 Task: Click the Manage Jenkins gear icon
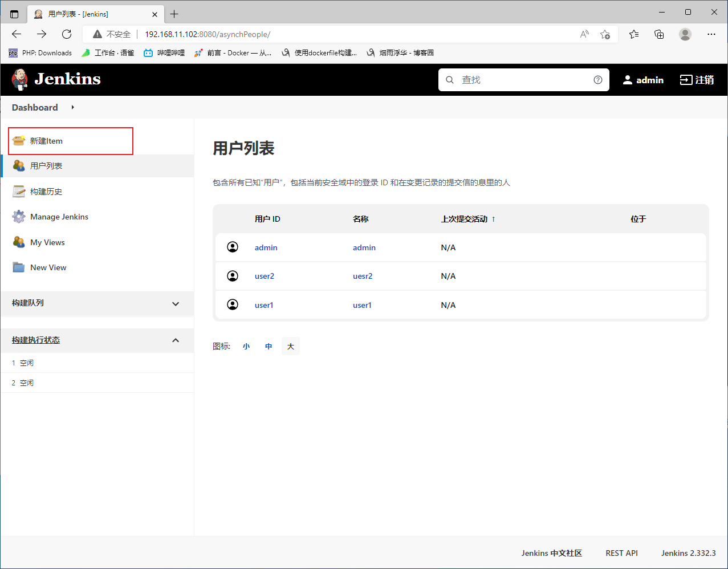(x=19, y=217)
